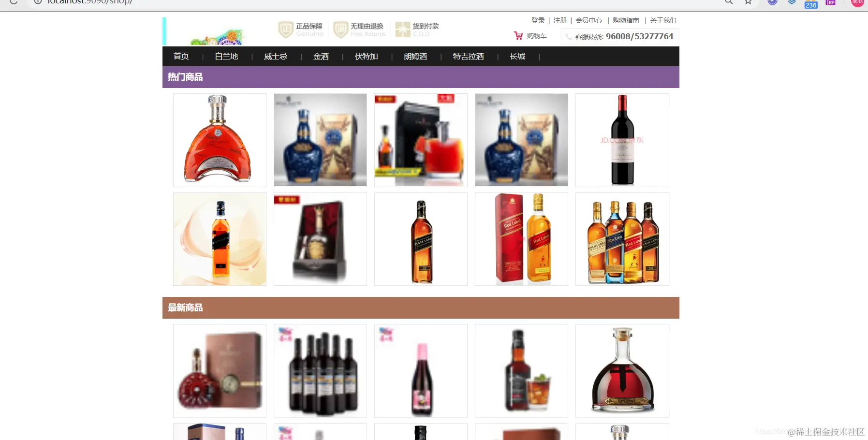Click the 登录 login link
The width and height of the screenshot is (868, 440).
[538, 20]
